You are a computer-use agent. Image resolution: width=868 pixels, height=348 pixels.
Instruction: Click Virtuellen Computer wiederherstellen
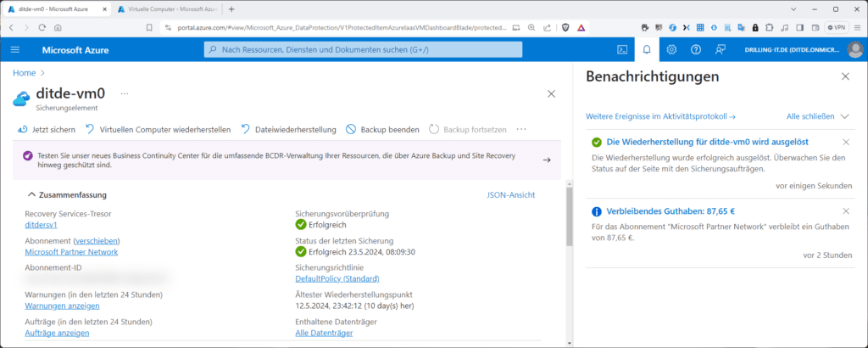pyautogui.click(x=158, y=130)
